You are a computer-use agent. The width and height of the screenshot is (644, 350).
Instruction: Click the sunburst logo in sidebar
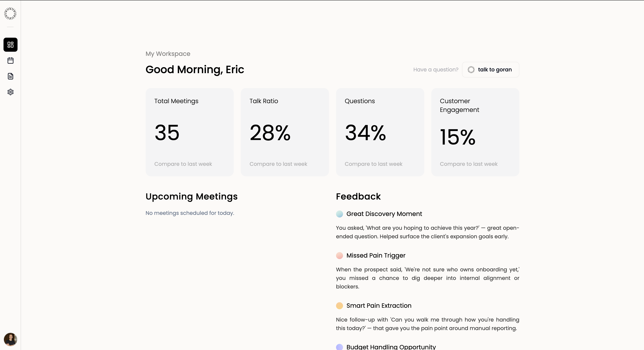click(x=10, y=14)
